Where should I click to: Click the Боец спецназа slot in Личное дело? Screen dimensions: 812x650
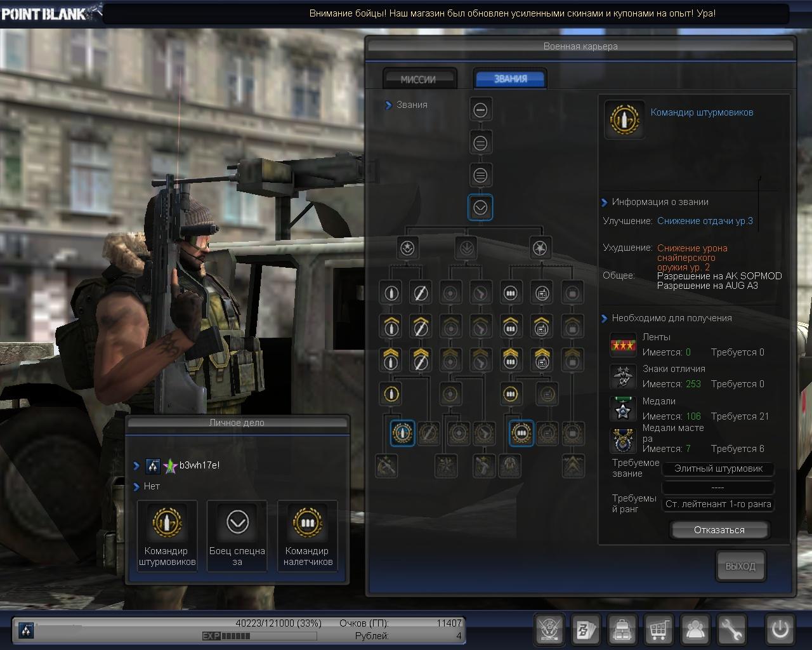(237, 535)
